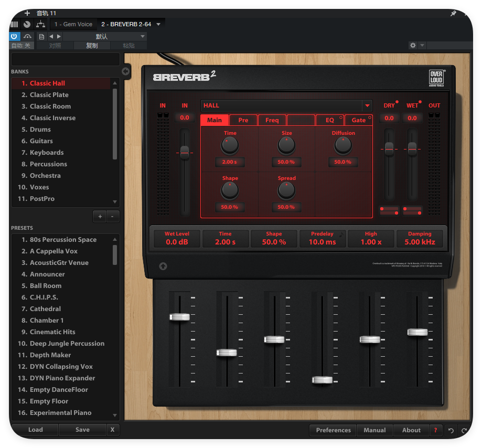
Task: Open the gear settings icon
Action: [x=413, y=45]
